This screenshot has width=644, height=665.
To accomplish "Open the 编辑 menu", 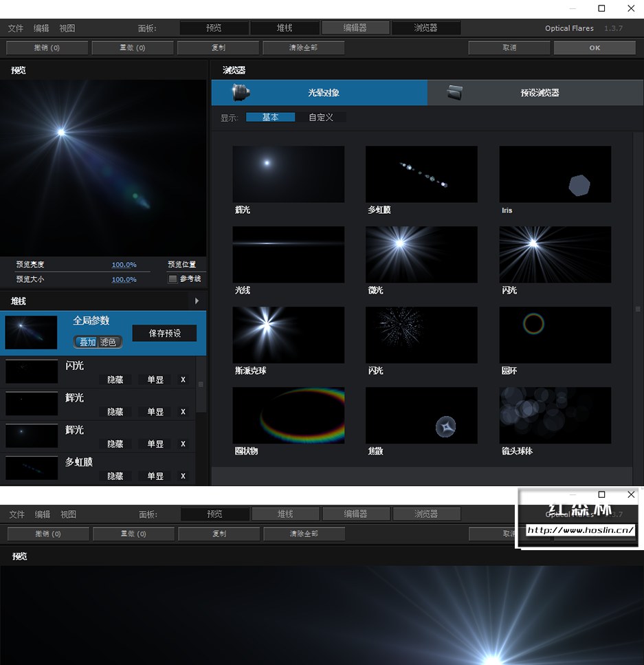I will point(41,28).
